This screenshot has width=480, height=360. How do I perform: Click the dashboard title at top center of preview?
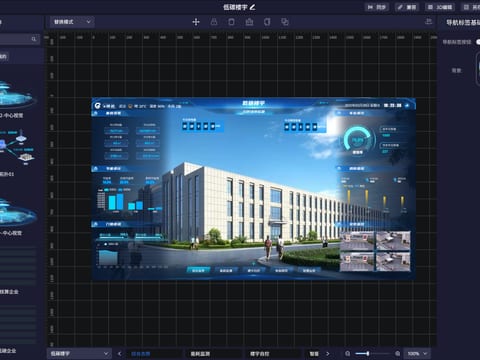[253, 104]
